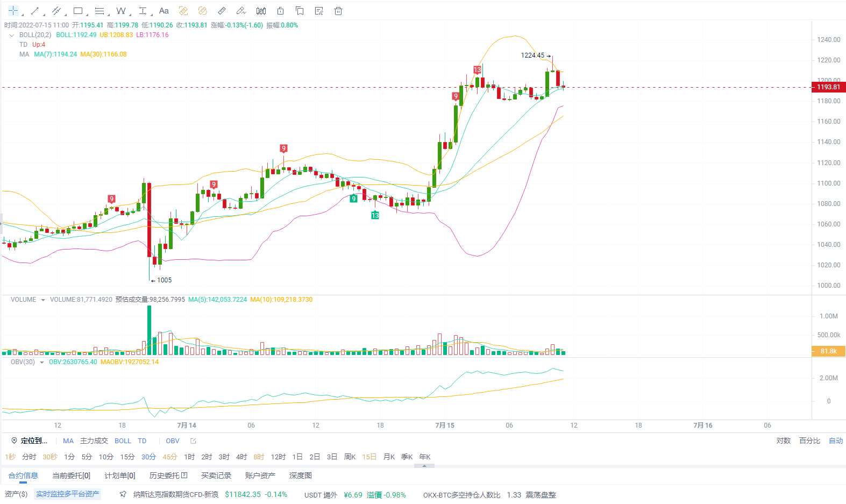The height and width of the screenshot is (504, 846).
Task: Toggle the OBV indicator
Action: 173,441
